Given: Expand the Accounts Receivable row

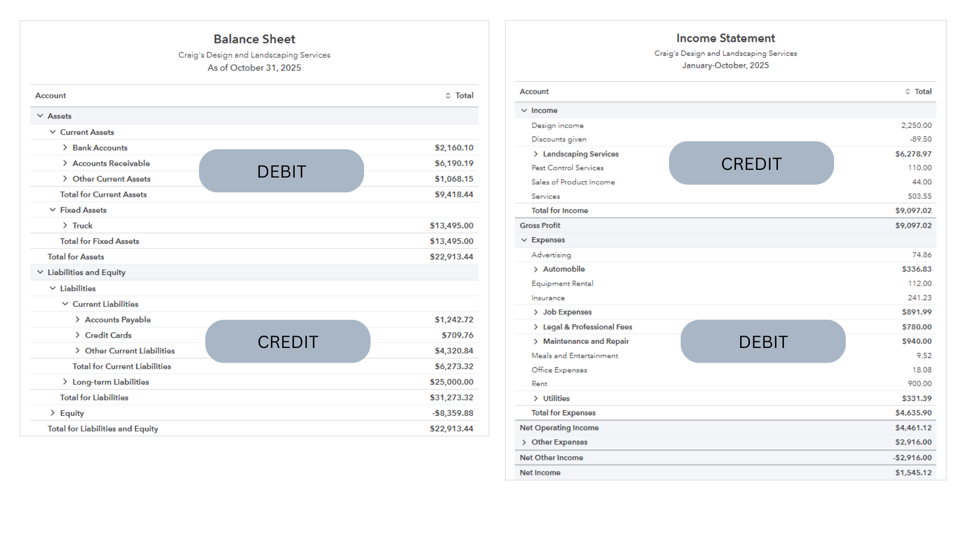Looking at the screenshot, I should click(65, 163).
